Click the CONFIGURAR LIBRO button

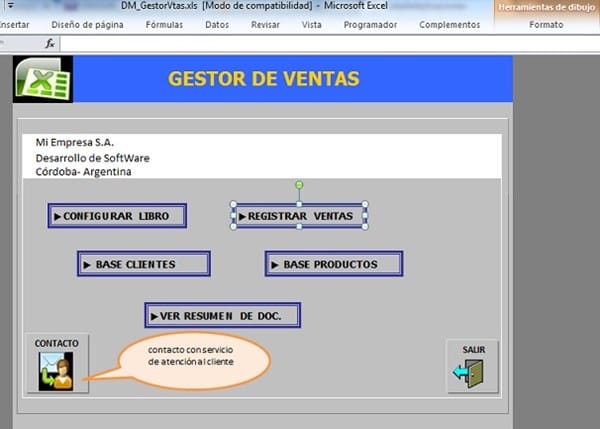pos(117,216)
